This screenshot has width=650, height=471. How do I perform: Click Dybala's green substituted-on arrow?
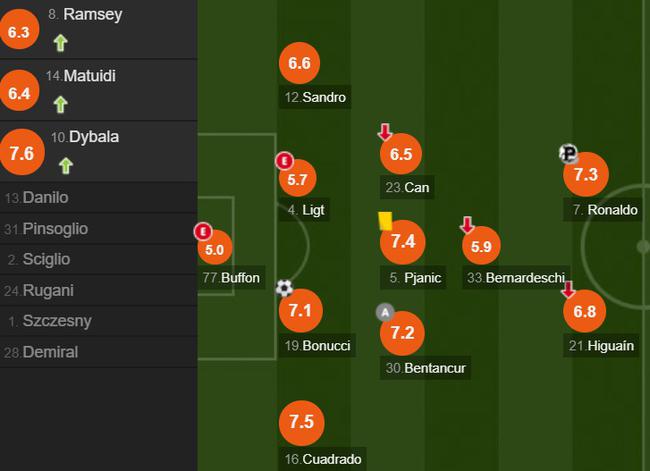tap(65, 165)
